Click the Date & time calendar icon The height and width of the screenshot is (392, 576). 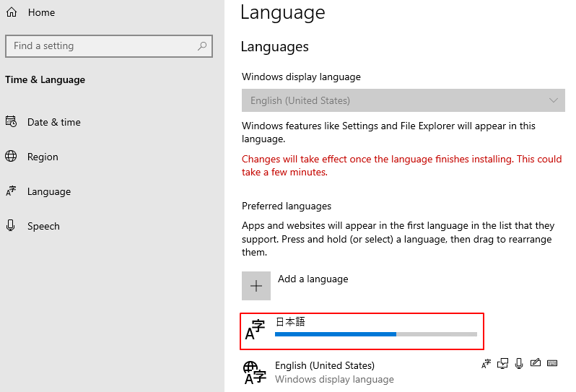point(11,122)
